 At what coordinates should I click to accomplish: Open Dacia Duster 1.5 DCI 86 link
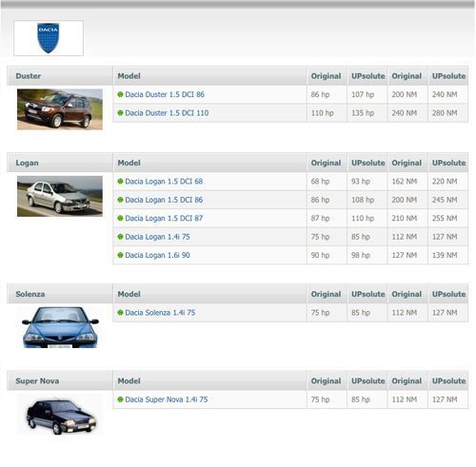[165, 94]
